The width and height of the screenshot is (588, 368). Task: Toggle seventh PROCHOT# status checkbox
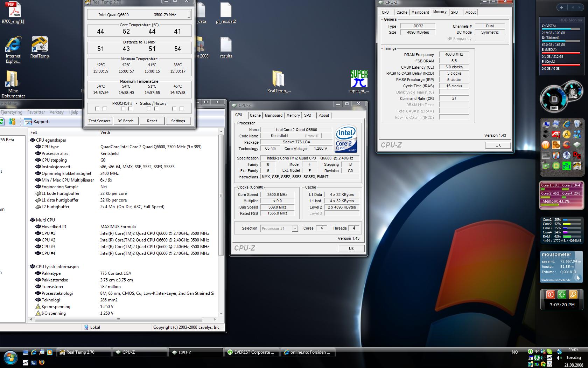(174, 109)
